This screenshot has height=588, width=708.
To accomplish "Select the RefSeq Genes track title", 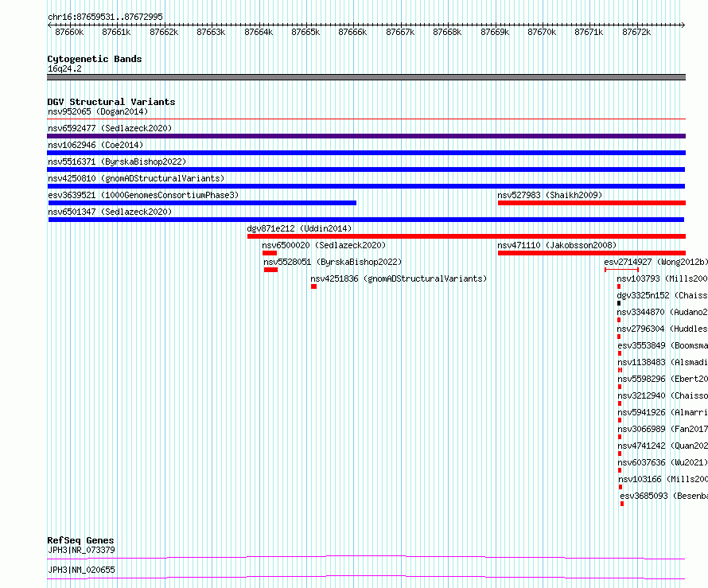I will click(x=80, y=540).
